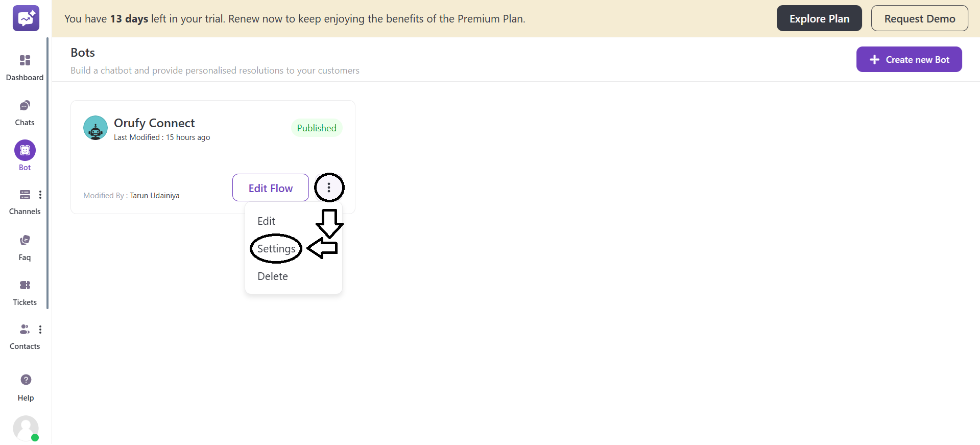Select Settings from the context menu
The image size is (980, 445).
click(x=276, y=249)
